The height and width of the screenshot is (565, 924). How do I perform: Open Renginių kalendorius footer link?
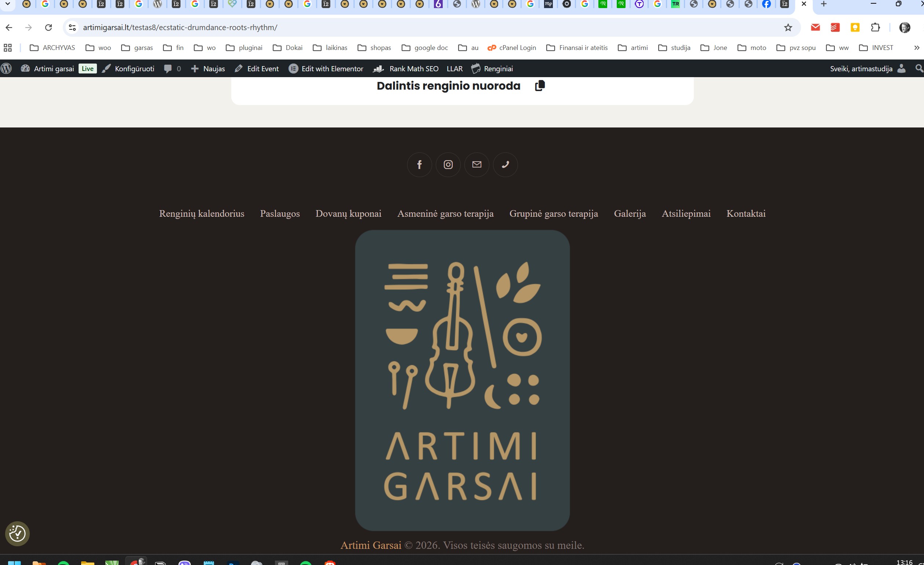click(x=202, y=213)
